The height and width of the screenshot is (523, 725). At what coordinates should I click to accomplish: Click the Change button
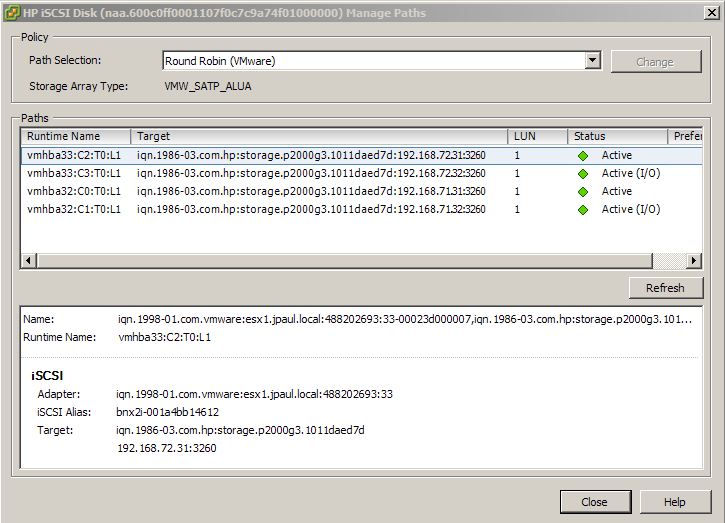(x=656, y=62)
